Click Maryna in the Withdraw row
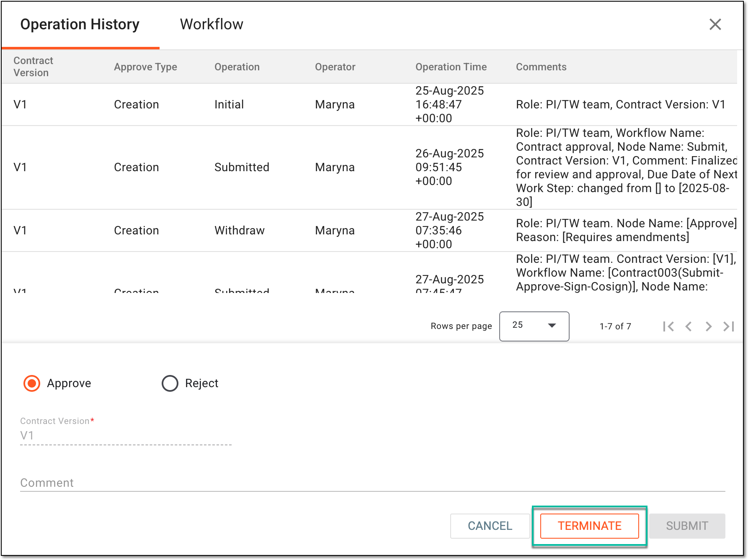The height and width of the screenshot is (560, 748). [x=335, y=230]
